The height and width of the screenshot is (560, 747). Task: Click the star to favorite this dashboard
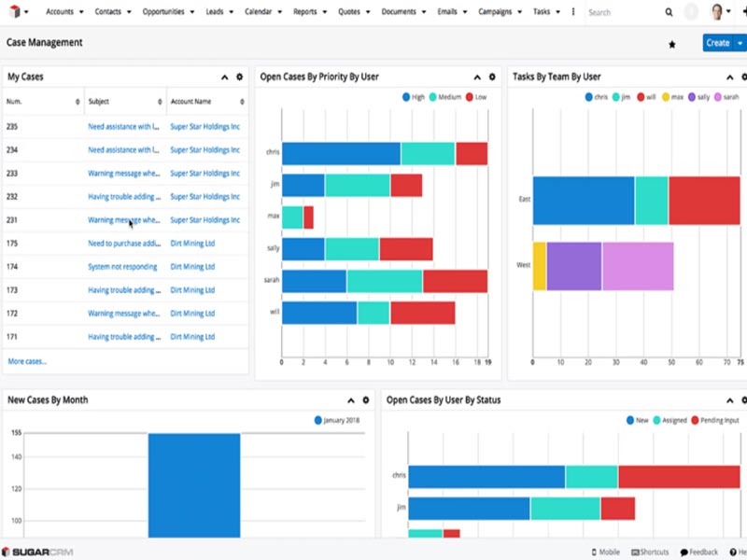[x=671, y=43]
